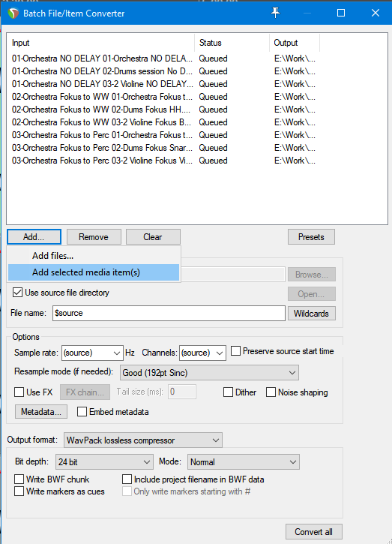Choose Add files... from the menu

(94, 256)
